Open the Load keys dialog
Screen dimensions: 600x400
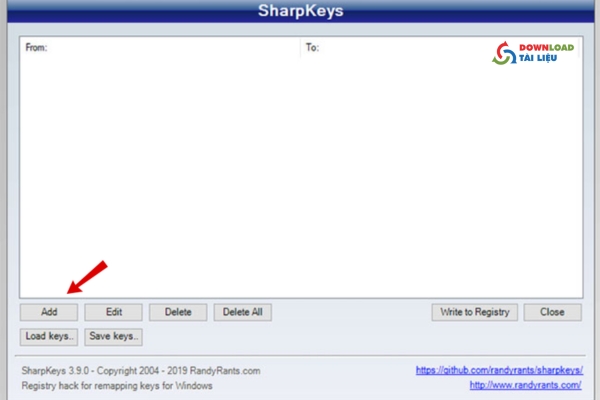pyautogui.click(x=49, y=336)
